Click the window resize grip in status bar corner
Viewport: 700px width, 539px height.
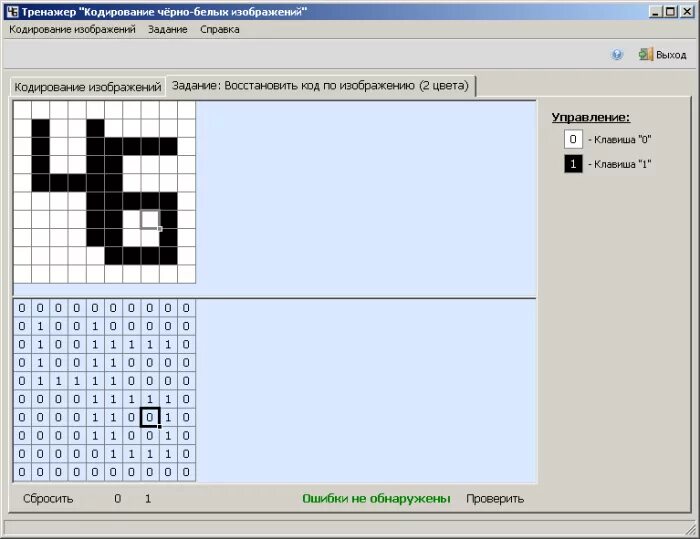(x=691, y=529)
